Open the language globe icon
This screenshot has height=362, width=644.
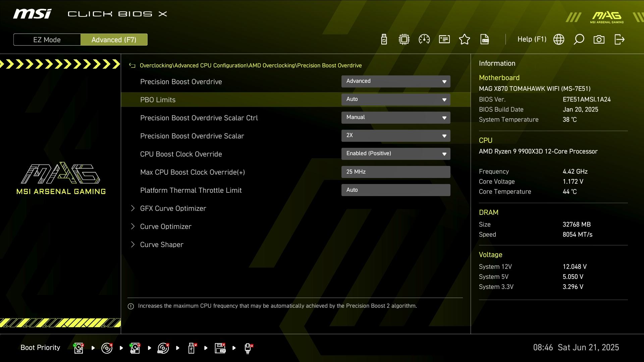click(559, 40)
